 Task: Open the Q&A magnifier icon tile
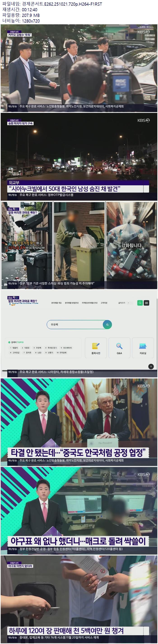coord(119,348)
